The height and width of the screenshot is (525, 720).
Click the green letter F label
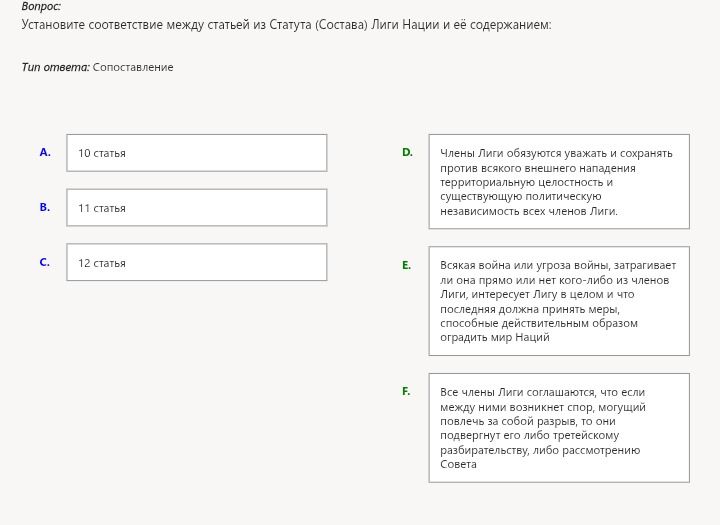click(x=406, y=391)
